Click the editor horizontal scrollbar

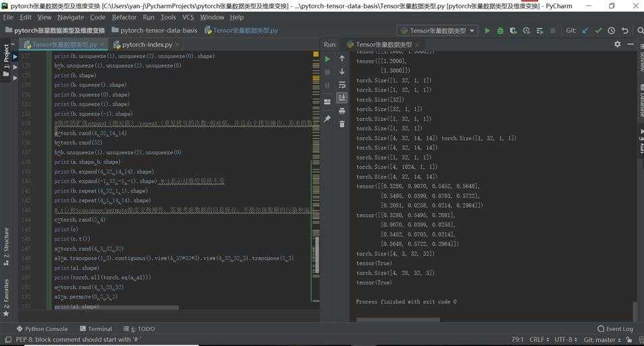coord(117,307)
